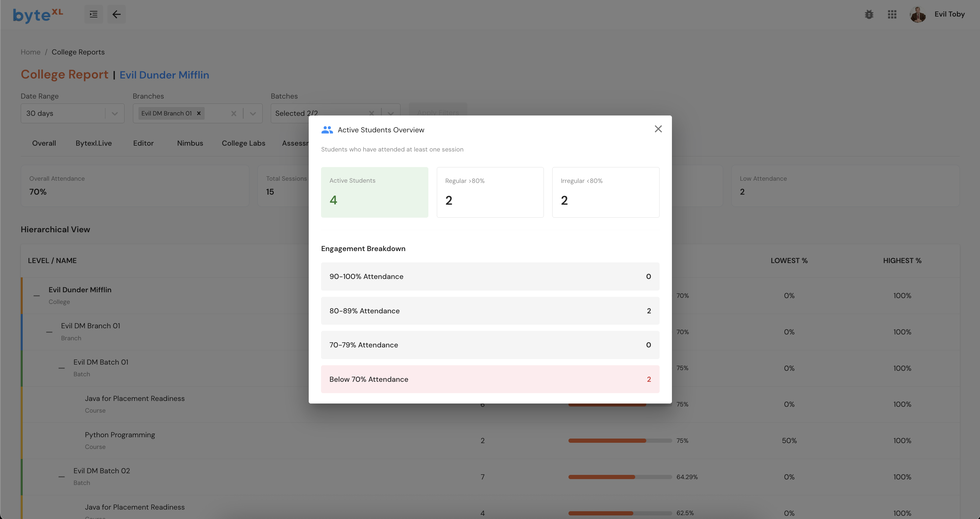Click the byteXL logo

pyautogui.click(x=38, y=15)
